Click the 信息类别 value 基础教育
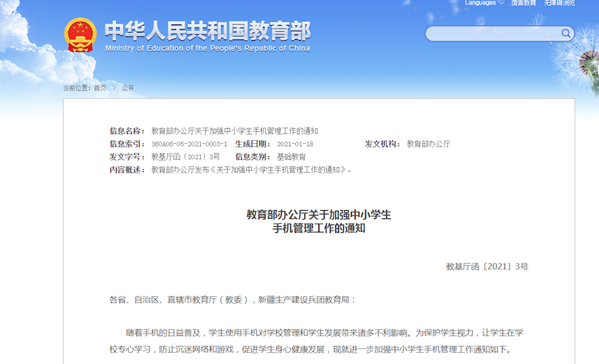599x364 pixels. point(291,157)
